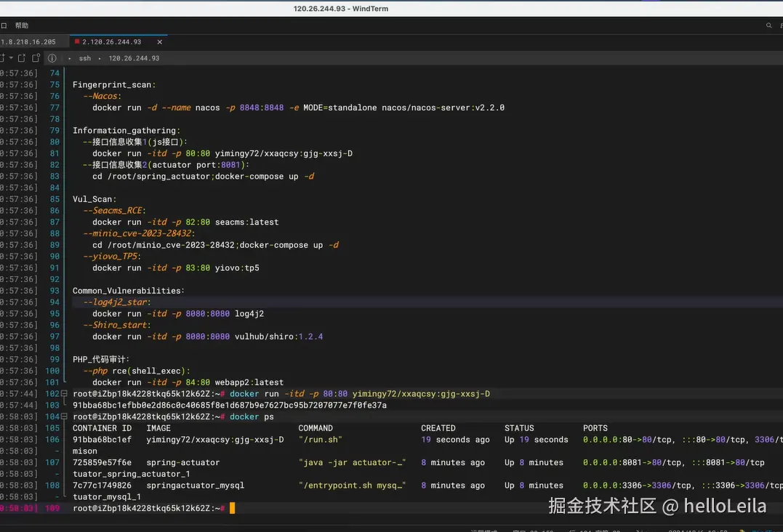
Task: Click the search magnifier icon at top right
Action: [768, 25]
